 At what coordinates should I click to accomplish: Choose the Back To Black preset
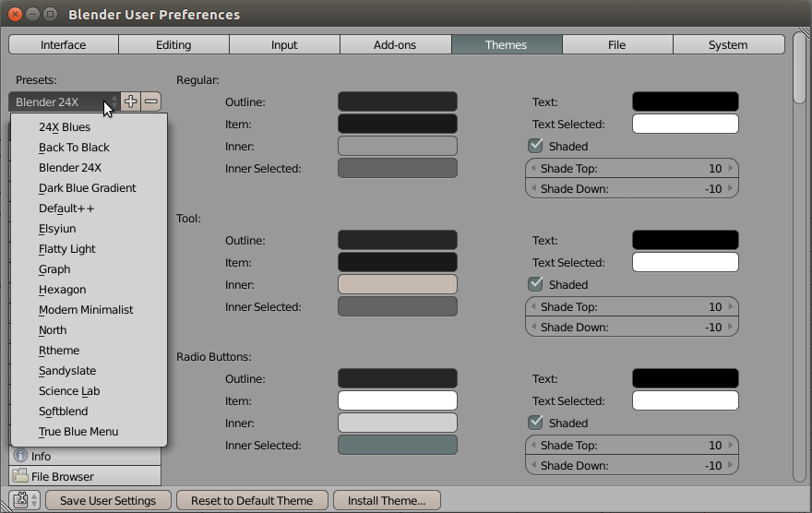click(x=74, y=148)
